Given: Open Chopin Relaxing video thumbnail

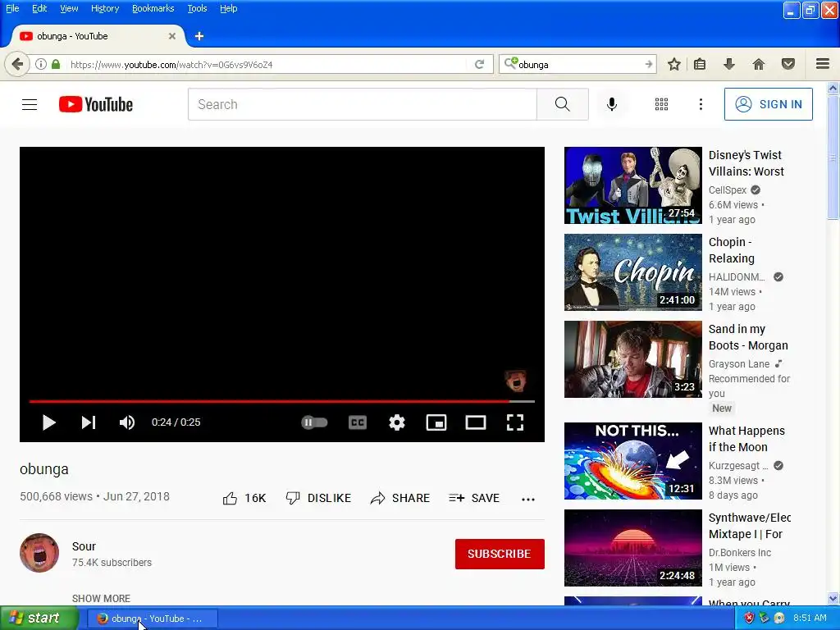Looking at the screenshot, I should 632,272.
